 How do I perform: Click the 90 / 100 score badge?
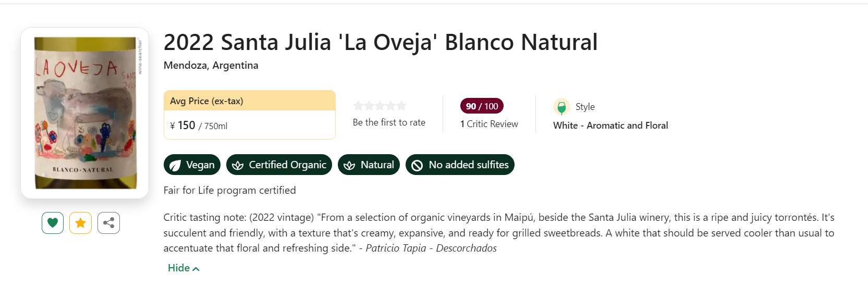click(x=482, y=106)
